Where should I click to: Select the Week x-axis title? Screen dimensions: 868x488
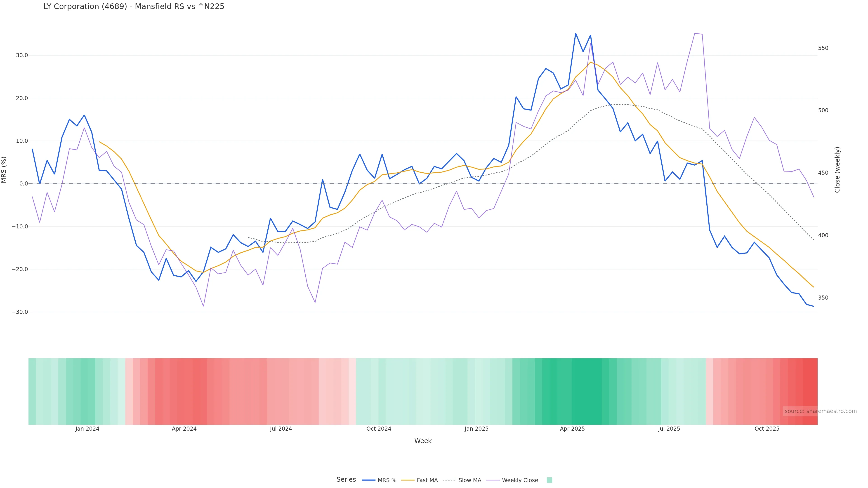click(x=423, y=441)
